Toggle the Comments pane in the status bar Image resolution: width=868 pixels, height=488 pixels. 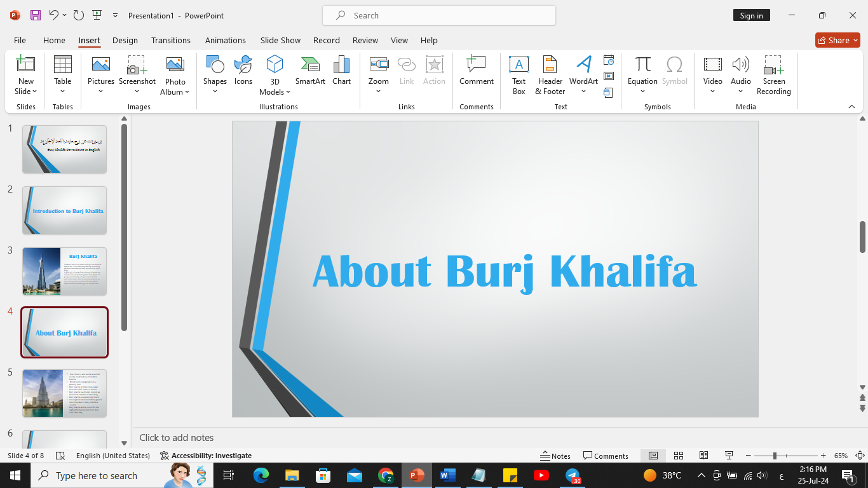coord(606,456)
